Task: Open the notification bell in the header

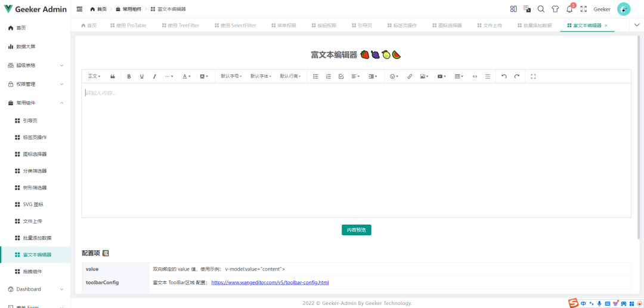Action: click(569, 9)
